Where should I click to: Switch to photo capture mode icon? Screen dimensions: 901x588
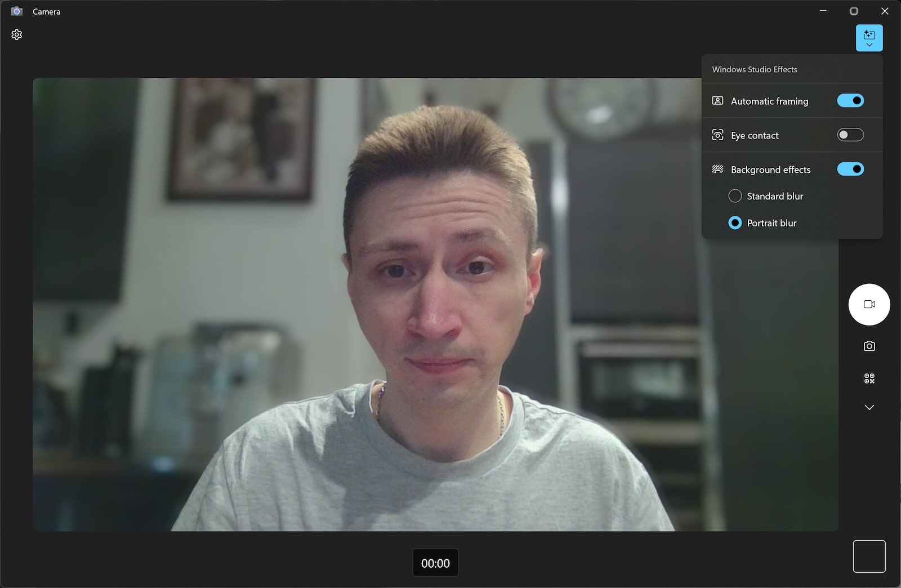point(869,346)
